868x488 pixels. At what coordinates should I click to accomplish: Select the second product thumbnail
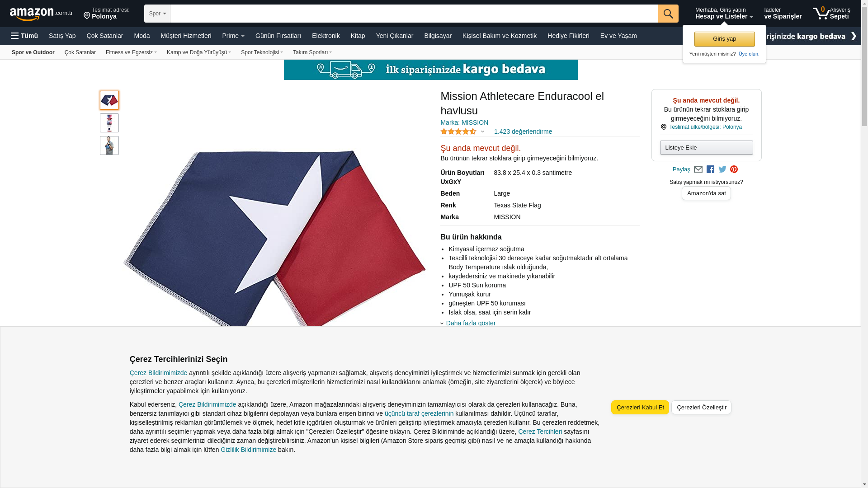tap(109, 123)
